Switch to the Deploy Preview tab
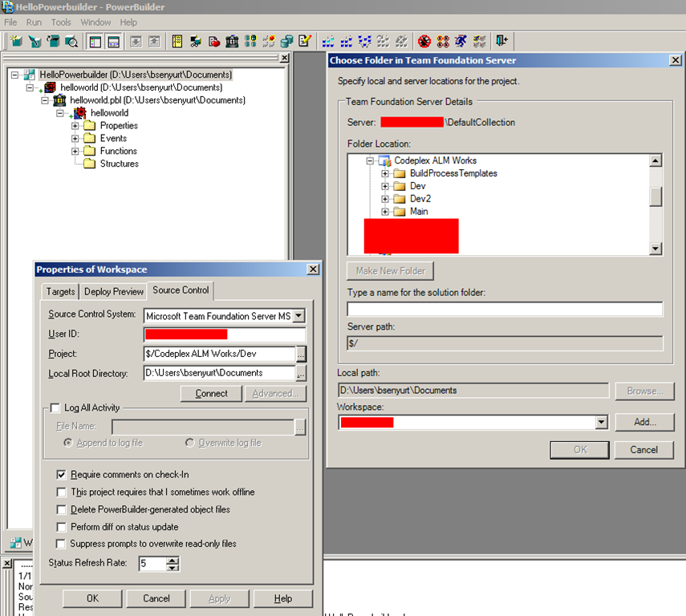The height and width of the screenshot is (616, 686). pos(113,291)
